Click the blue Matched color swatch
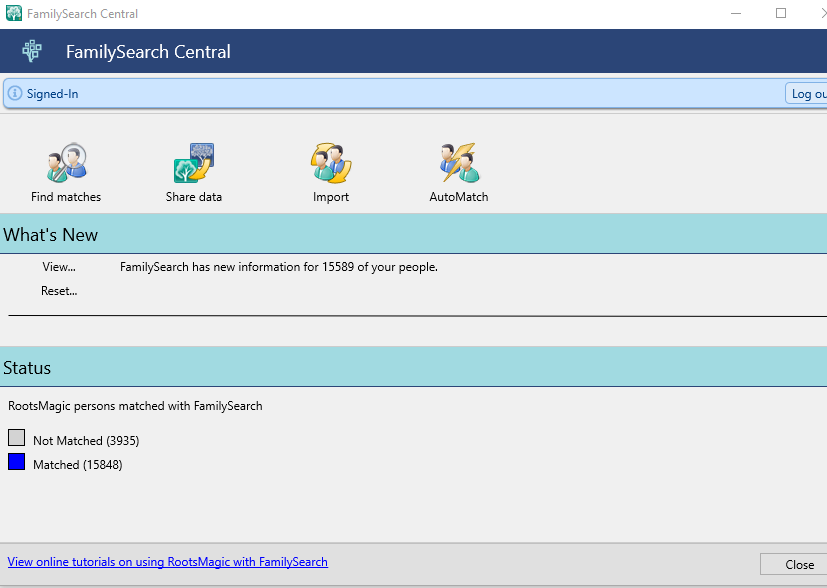The height and width of the screenshot is (588, 827). click(16, 462)
